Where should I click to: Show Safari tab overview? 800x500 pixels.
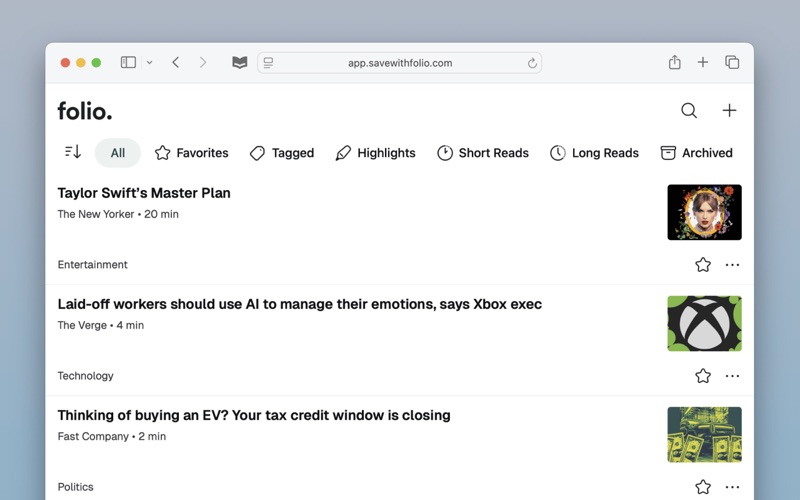click(732, 62)
